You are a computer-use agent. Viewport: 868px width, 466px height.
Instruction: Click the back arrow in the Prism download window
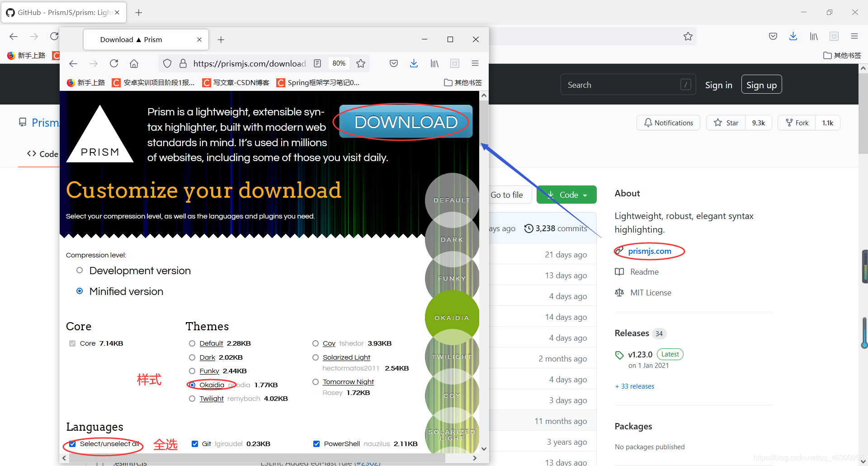[73, 64]
